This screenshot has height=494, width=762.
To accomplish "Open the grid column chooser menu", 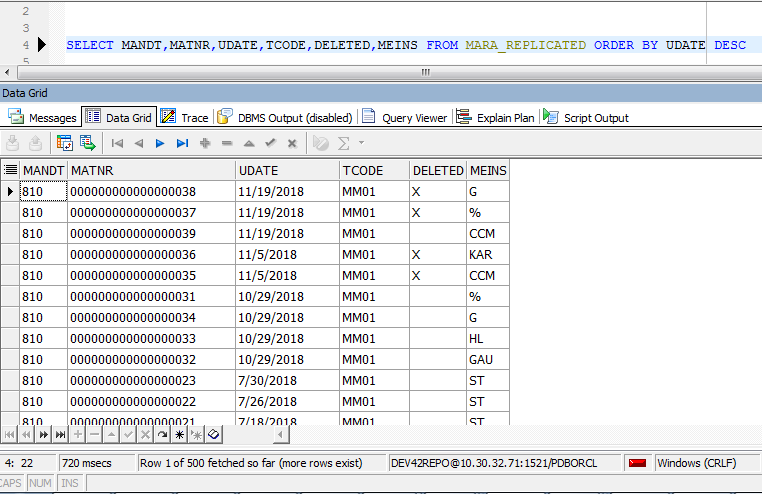I will point(10,170).
